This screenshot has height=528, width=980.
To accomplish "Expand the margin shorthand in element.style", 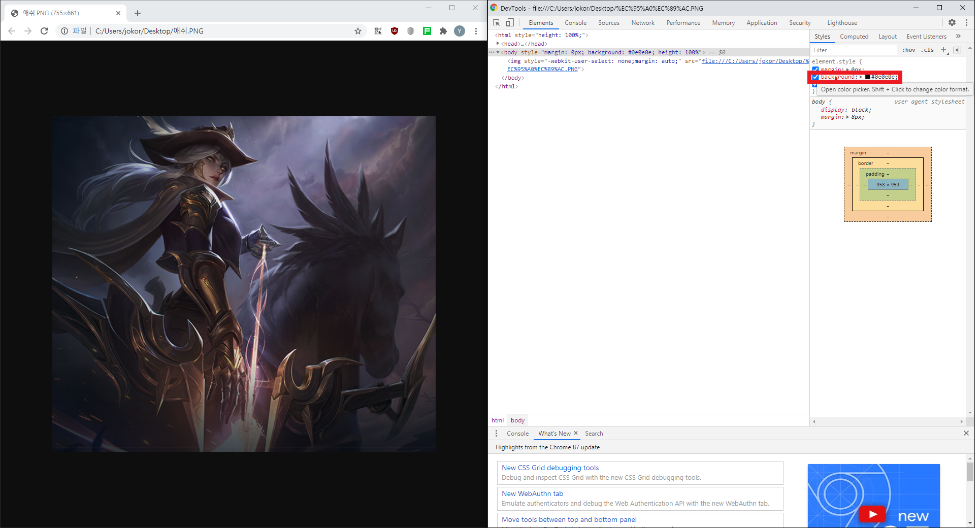I will [x=847, y=70].
